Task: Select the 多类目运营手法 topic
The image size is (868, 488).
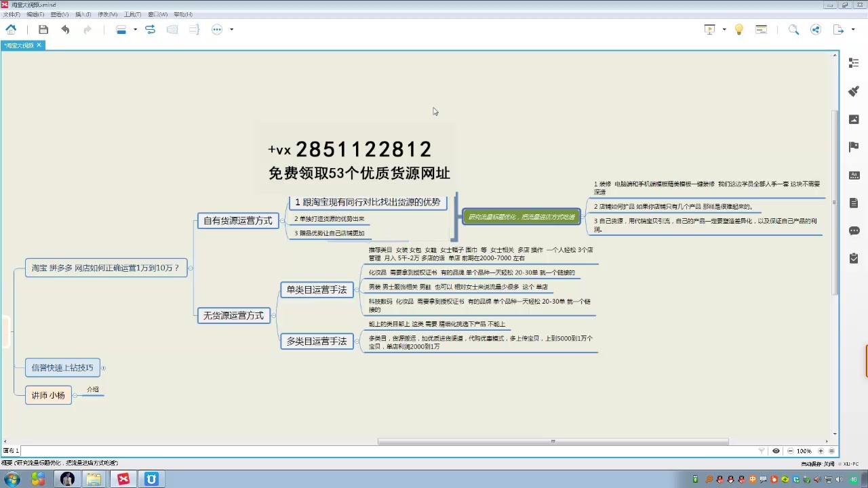Action: coord(317,341)
